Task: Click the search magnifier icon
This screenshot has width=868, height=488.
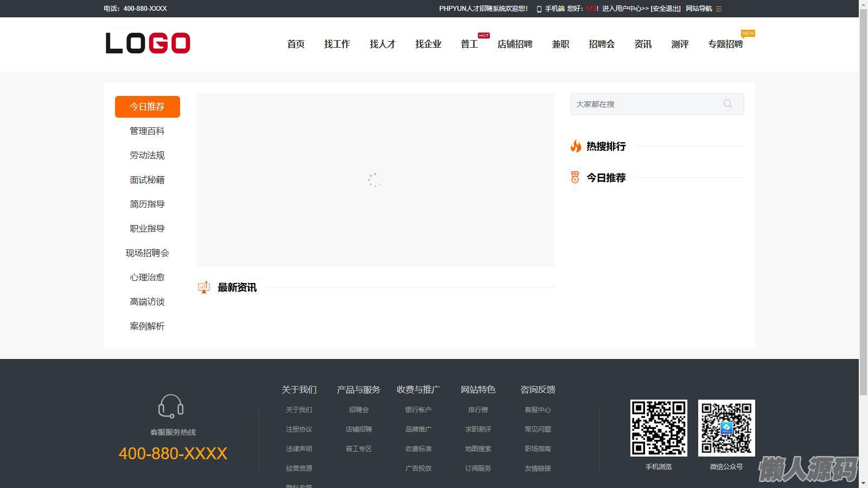Action: pyautogui.click(x=727, y=104)
